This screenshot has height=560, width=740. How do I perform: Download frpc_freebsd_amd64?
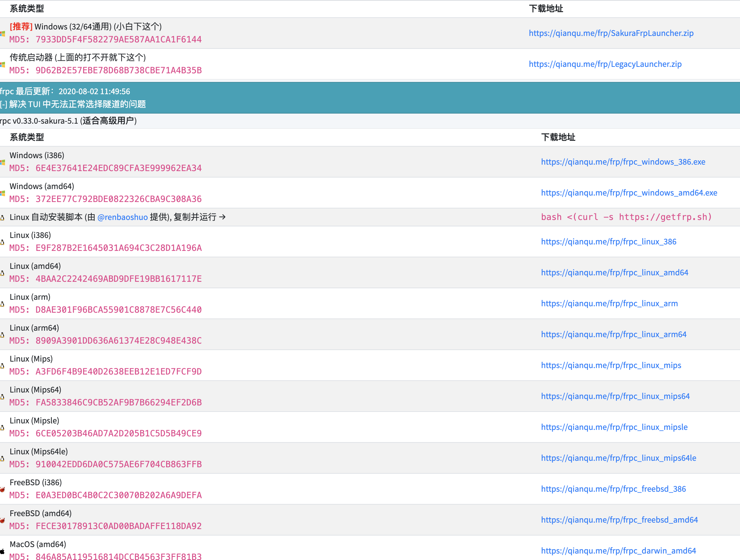tap(619, 520)
